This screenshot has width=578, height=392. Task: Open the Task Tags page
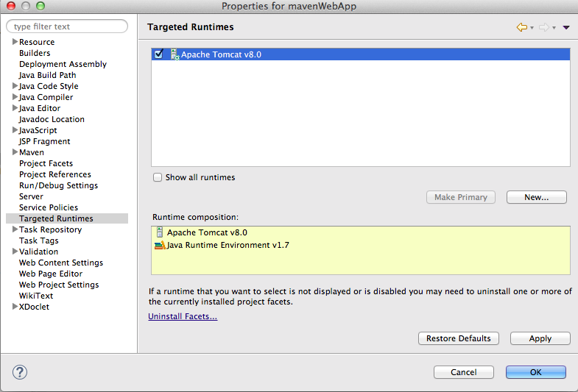(x=39, y=240)
